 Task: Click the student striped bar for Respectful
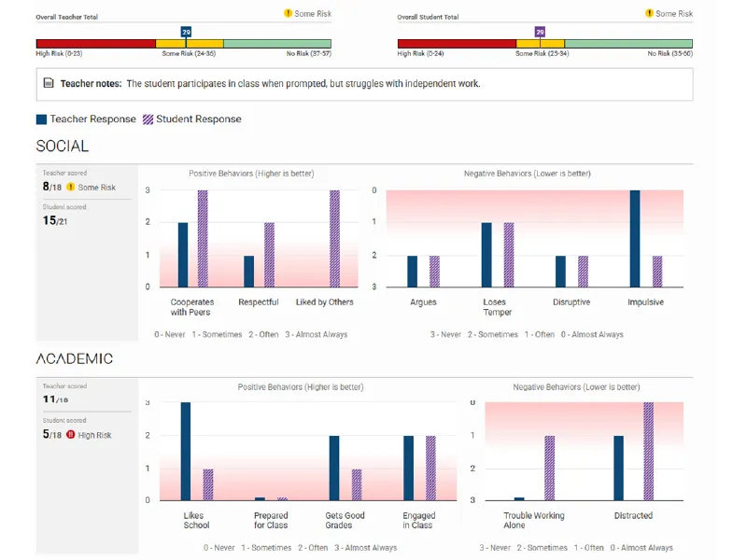pyautogui.click(x=269, y=255)
